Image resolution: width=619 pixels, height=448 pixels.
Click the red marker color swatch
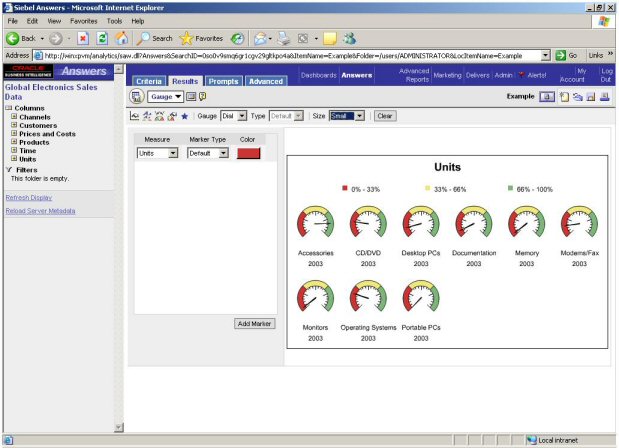[248, 153]
